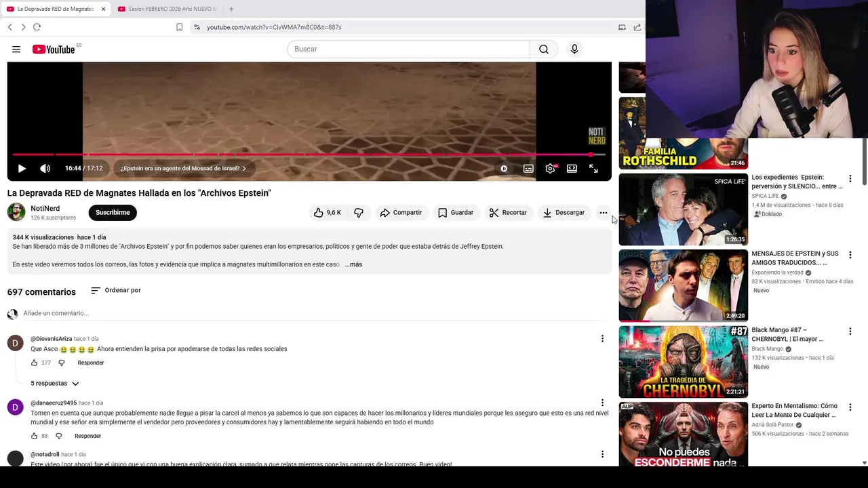
Task: Open options for Experto En Mentalismo video
Action: click(850, 407)
